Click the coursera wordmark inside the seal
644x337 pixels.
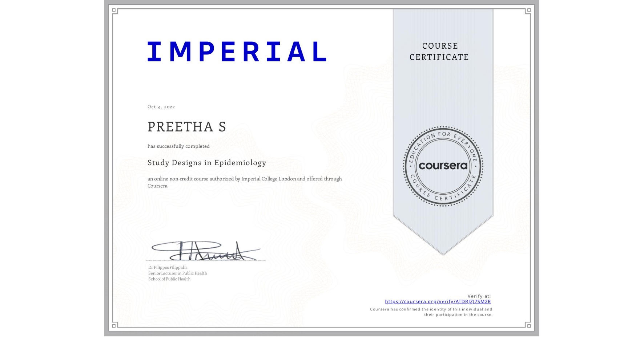[x=443, y=166]
